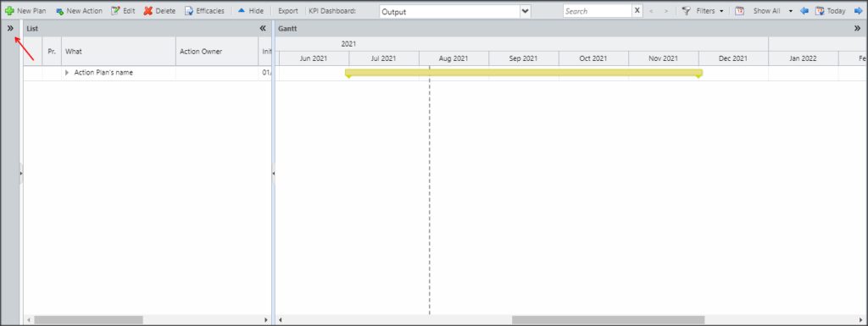Image resolution: width=868 pixels, height=326 pixels.
Task: Click the Gantt horizontal scrollbar thumb
Action: click(x=608, y=320)
